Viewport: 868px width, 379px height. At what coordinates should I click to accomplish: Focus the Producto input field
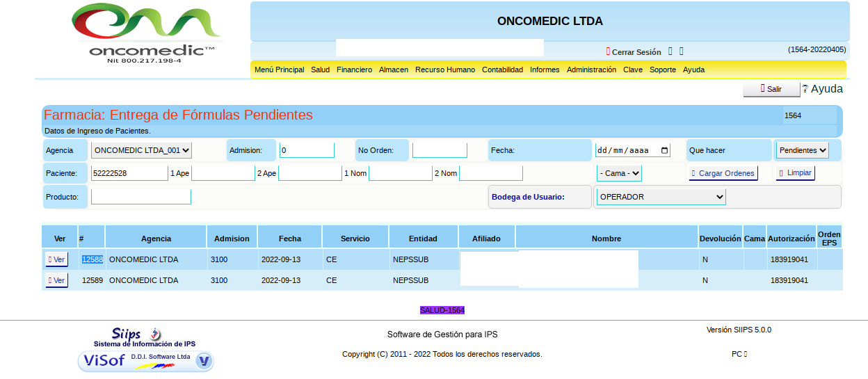pos(140,197)
